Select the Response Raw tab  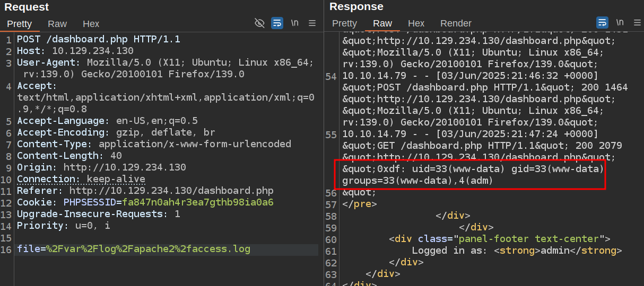382,23
